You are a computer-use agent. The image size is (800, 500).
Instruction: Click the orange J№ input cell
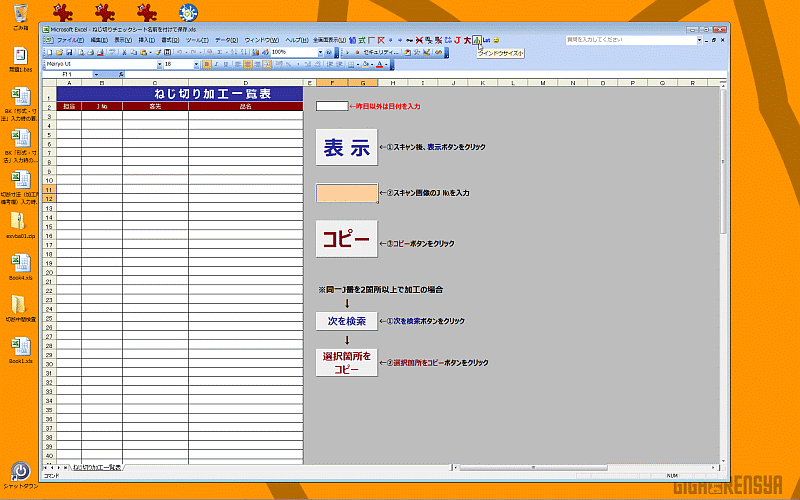(x=346, y=193)
